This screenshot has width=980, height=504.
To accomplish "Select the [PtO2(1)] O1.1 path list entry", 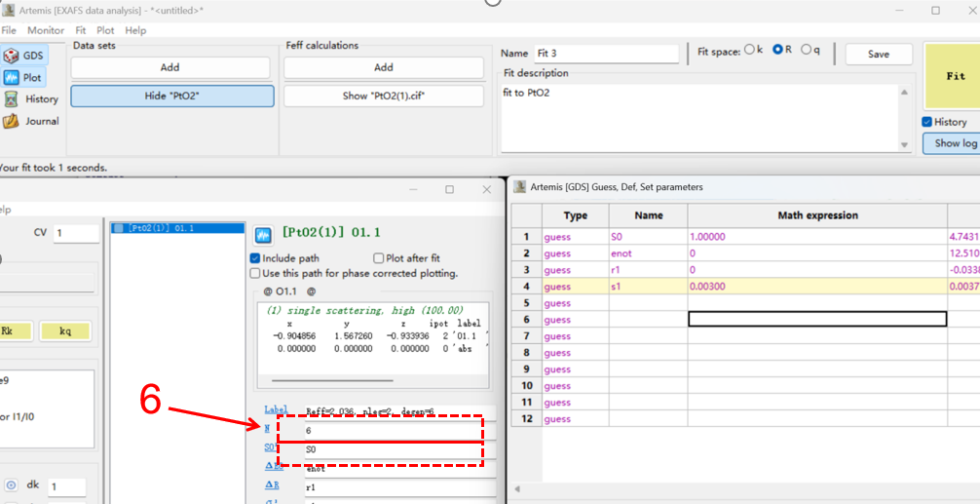I will 177,228.
